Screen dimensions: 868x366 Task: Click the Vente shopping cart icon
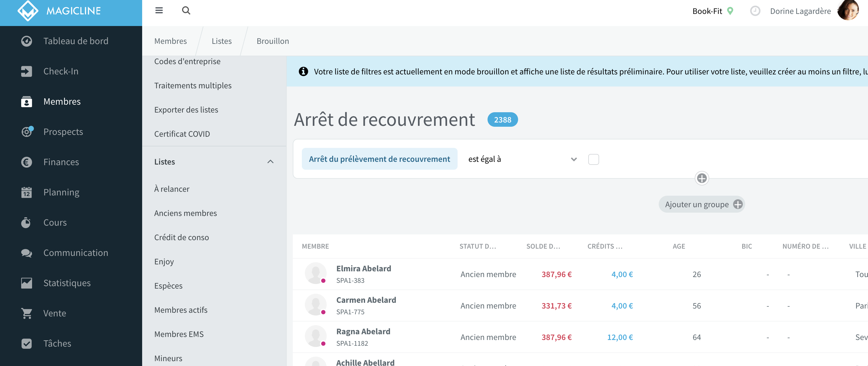click(x=27, y=313)
